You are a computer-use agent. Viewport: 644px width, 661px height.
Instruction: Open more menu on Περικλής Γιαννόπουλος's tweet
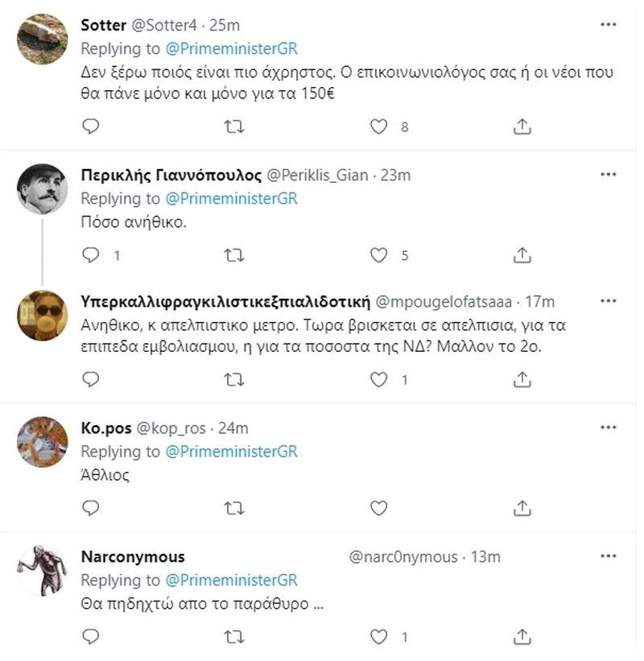pos(609,175)
